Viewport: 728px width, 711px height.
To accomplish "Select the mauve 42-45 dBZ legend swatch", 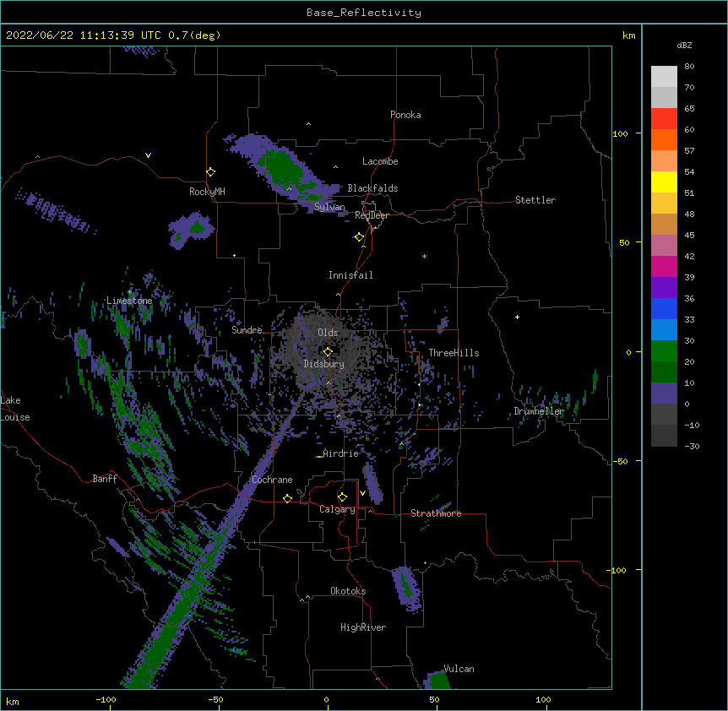I will click(x=664, y=246).
